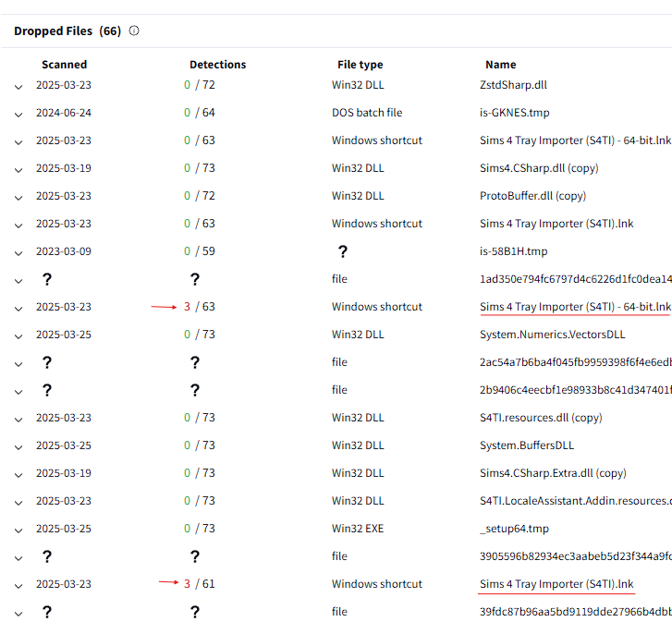Image resolution: width=672 pixels, height=634 pixels.
Task: Expand the ZstdSharp.dll row
Action: tap(18, 86)
